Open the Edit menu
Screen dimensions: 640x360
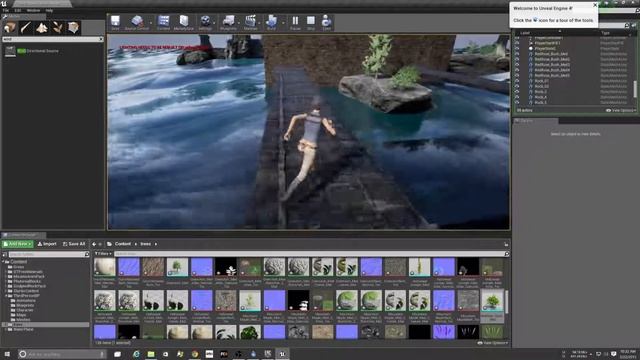pyautogui.click(x=18, y=10)
